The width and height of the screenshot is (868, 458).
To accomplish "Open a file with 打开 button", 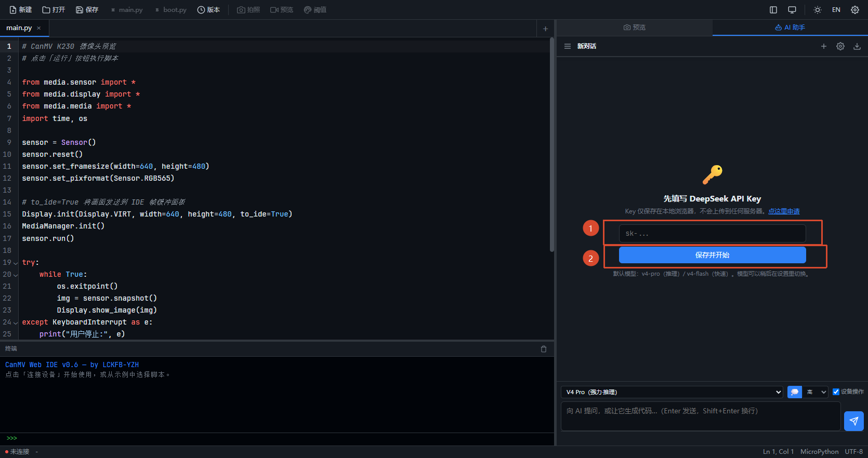I will point(54,10).
